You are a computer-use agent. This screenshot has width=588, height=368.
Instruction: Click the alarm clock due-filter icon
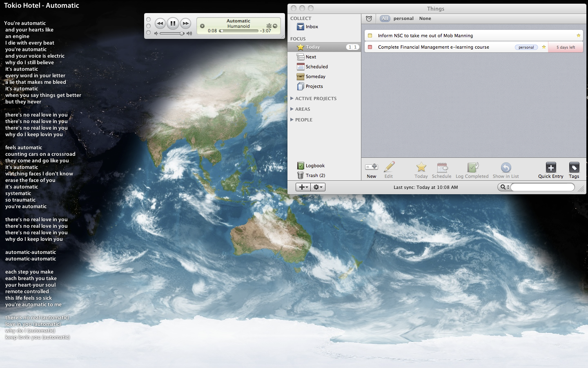click(369, 18)
